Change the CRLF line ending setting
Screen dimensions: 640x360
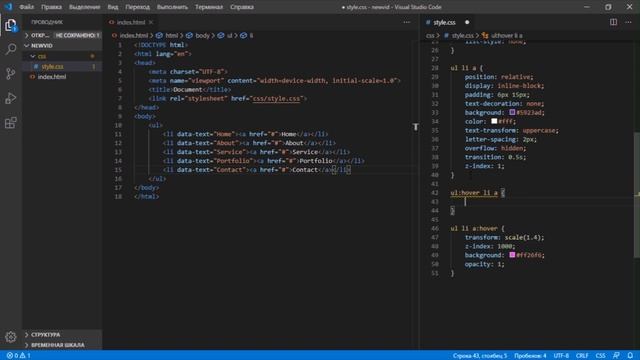582,356
